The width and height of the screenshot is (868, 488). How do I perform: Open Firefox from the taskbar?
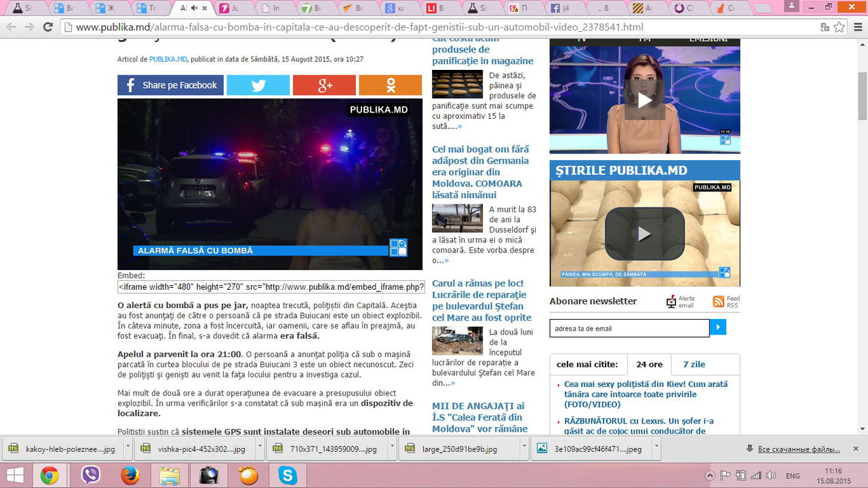click(130, 475)
